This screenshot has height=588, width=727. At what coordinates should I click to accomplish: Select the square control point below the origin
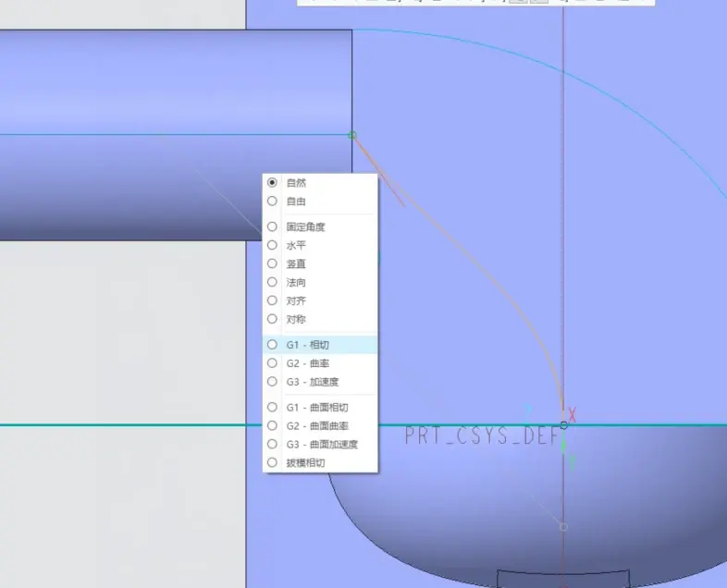tap(564, 527)
